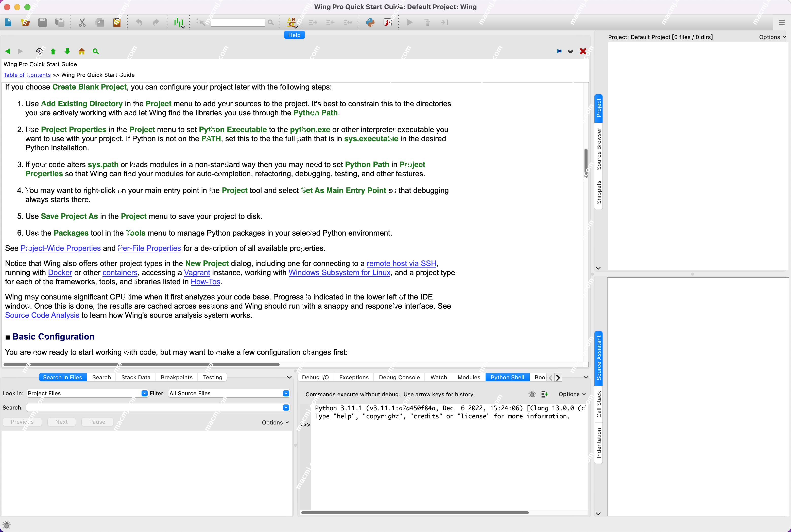Open the multiple selections icon menu
The height and width of the screenshot is (532, 791).
pos(179,23)
